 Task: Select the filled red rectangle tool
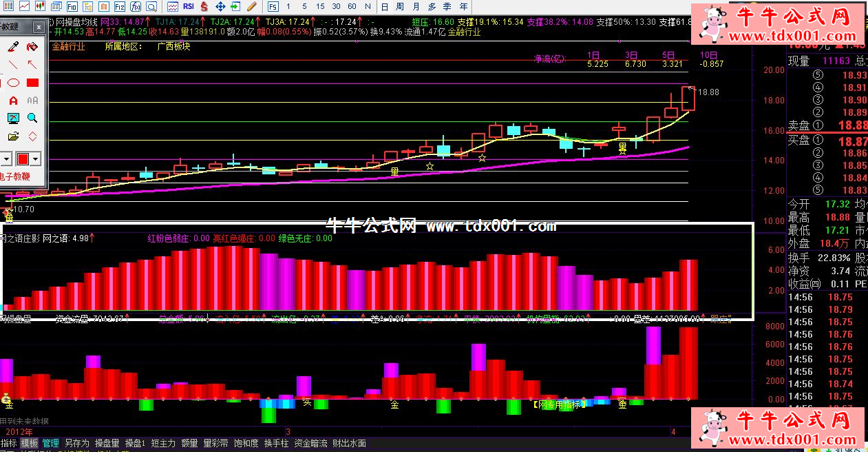pyautogui.click(x=32, y=83)
